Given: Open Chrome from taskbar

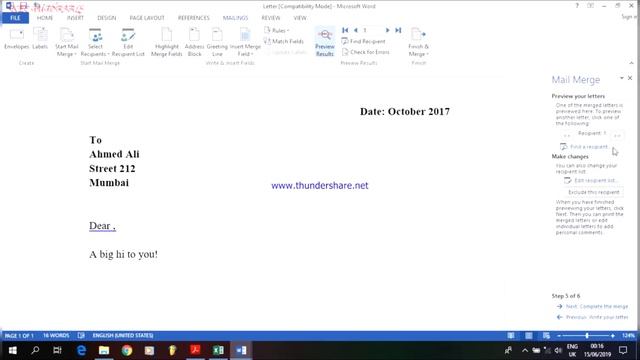Looking at the screenshot, I should click(x=127, y=350).
